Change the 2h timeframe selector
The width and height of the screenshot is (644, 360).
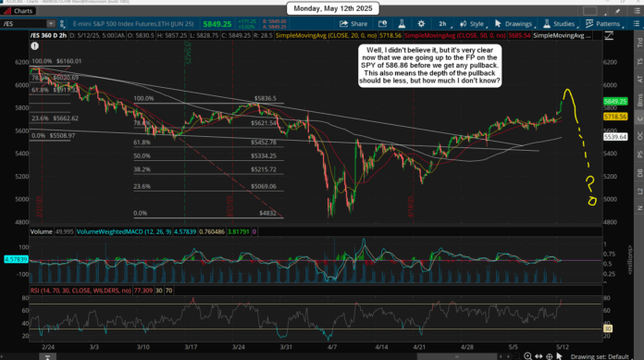tap(442, 24)
